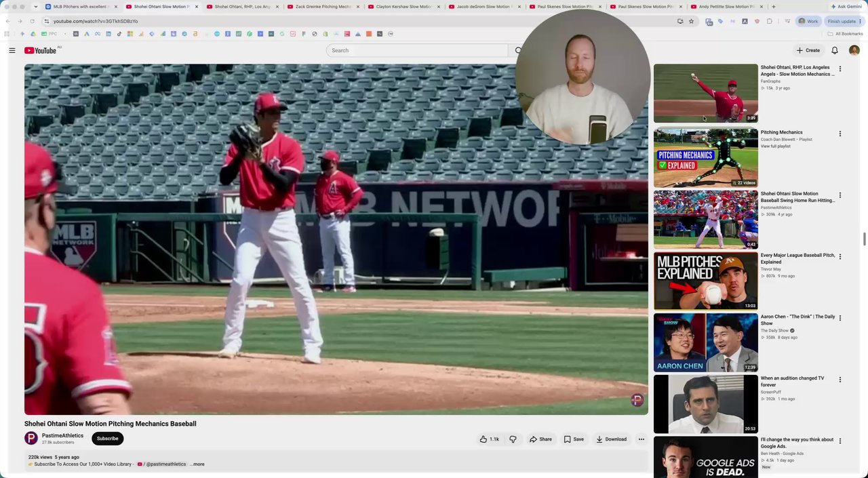The width and height of the screenshot is (868, 478).
Task: Open the Work profile button
Action: tap(808, 21)
